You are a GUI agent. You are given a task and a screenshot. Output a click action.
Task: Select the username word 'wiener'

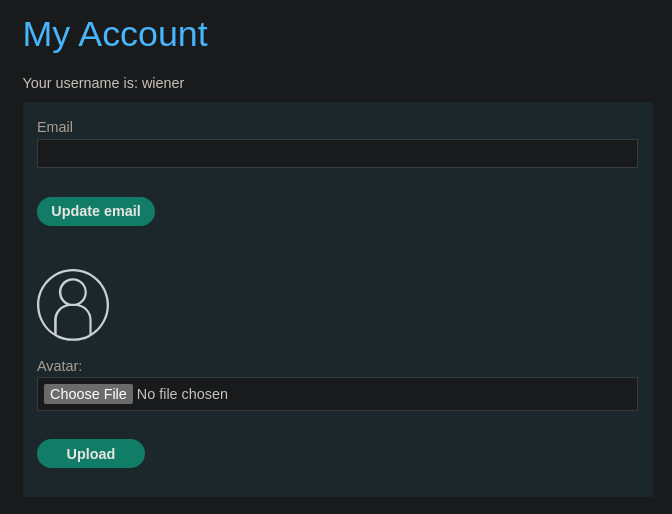pos(163,83)
